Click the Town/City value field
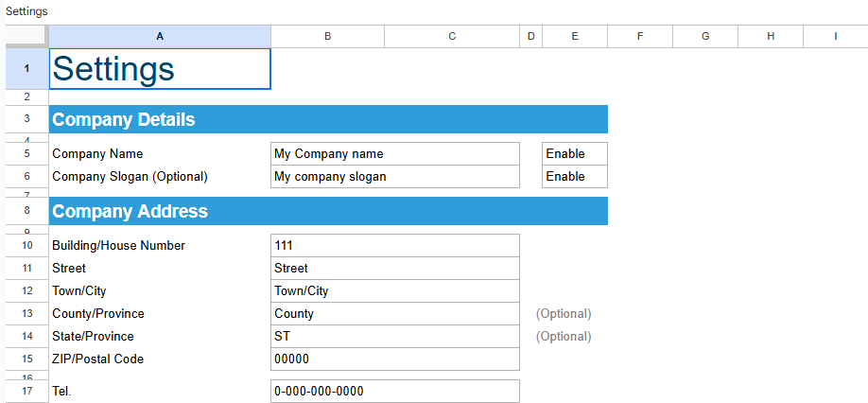This screenshot has height=403, width=868. pyautogui.click(x=394, y=290)
